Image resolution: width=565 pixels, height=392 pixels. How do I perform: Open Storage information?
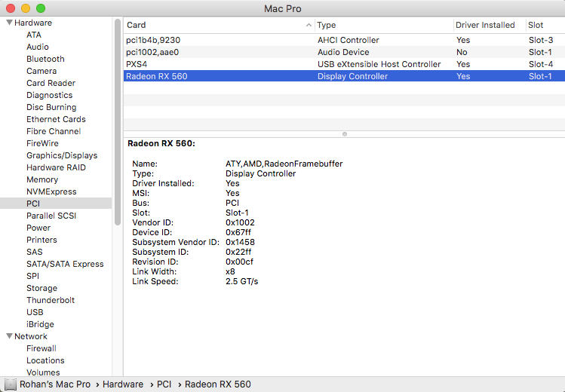(x=41, y=288)
